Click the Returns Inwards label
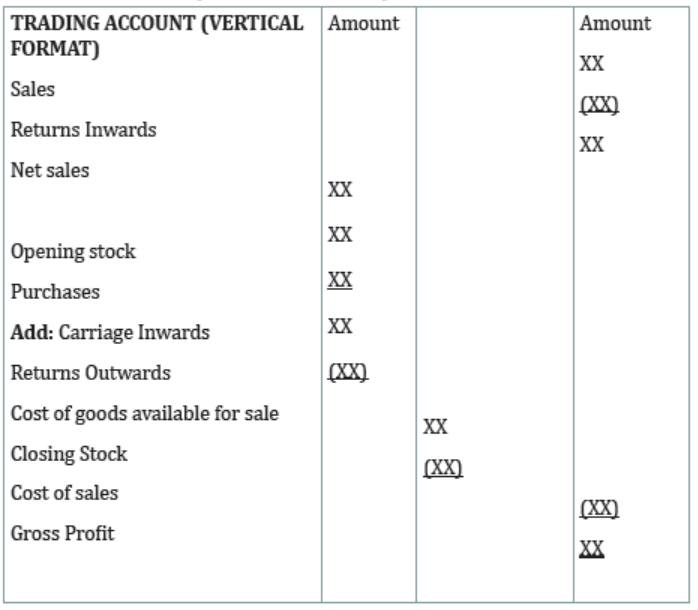The width and height of the screenshot is (698, 610). (84, 130)
